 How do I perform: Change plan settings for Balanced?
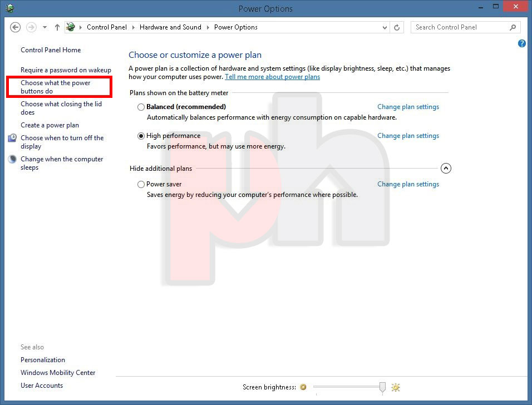pyautogui.click(x=408, y=107)
